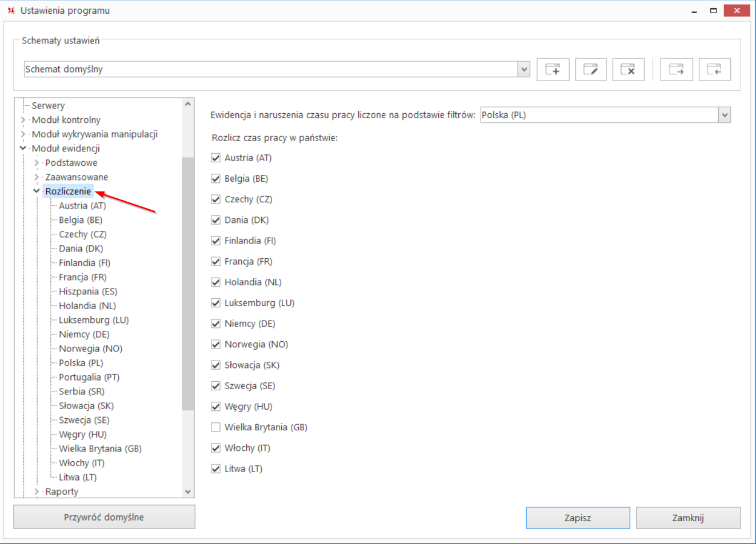
Task: Uncheck the Austria (AT) checkbox
Action: [x=215, y=158]
